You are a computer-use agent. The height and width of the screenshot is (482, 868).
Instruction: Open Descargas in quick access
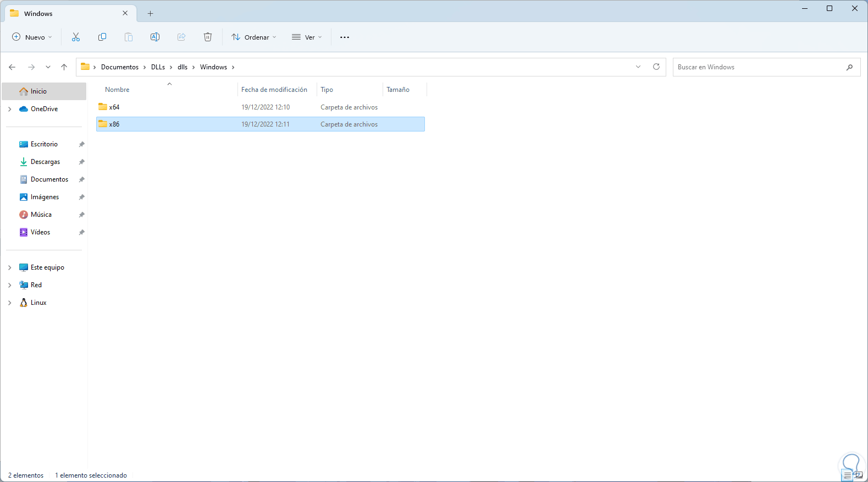[45, 162]
